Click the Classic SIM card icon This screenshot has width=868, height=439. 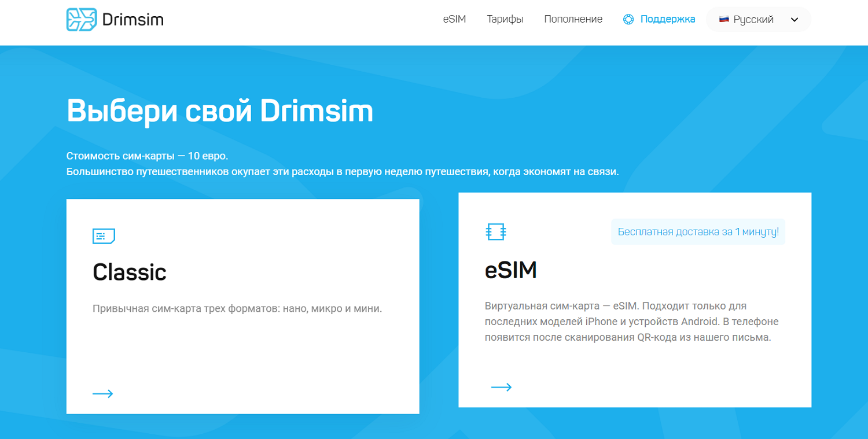point(104,236)
